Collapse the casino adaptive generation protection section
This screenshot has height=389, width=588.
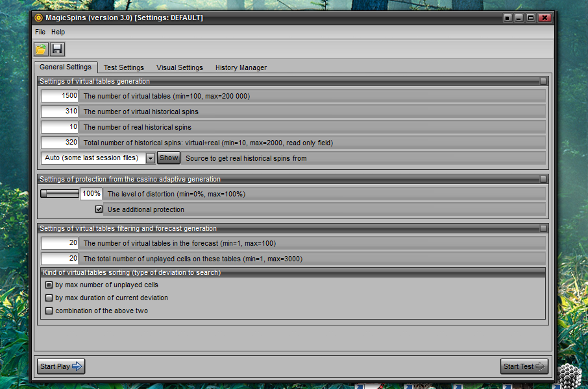pyautogui.click(x=543, y=179)
